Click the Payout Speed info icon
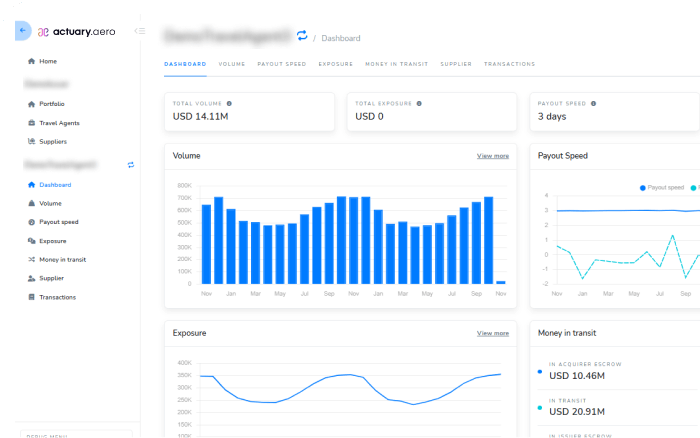 593,104
